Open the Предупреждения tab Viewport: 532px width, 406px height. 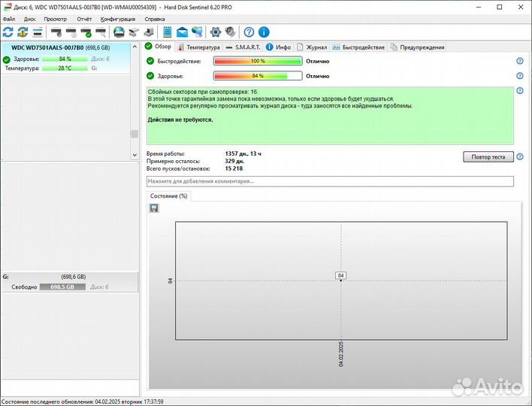[x=417, y=47]
